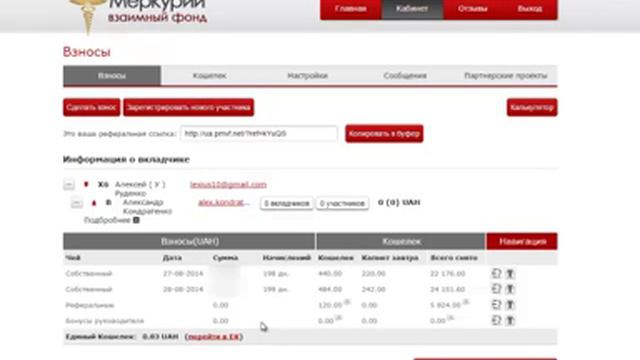Open the Калькулятор button
Screen dimensions: 640x360
click(x=532, y=107)
